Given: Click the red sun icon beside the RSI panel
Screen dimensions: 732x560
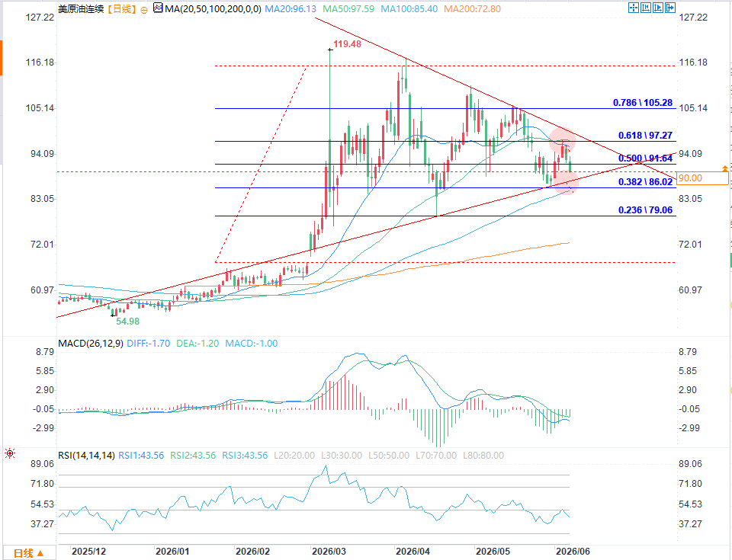Looking at the screenshot, I should [x=10, y=453].
